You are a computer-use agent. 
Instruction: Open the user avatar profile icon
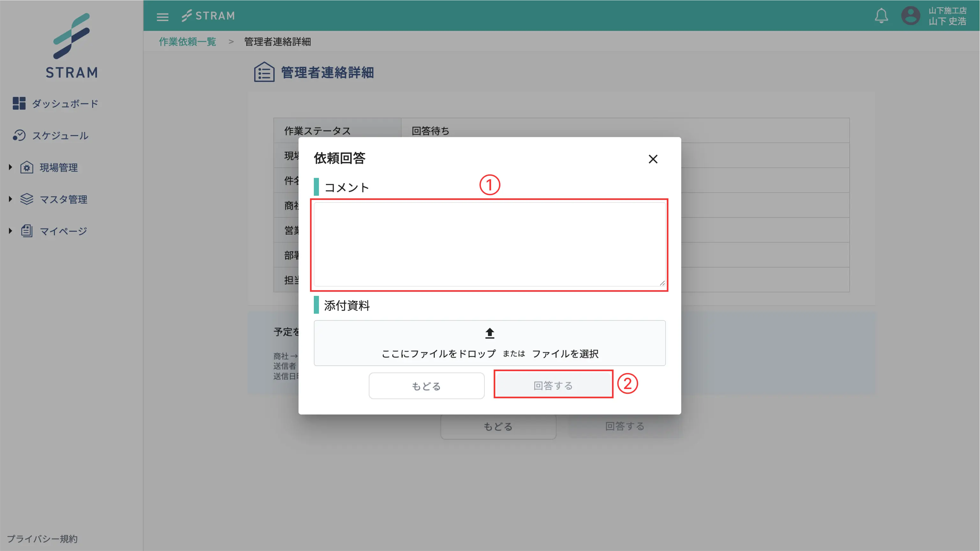911,16
